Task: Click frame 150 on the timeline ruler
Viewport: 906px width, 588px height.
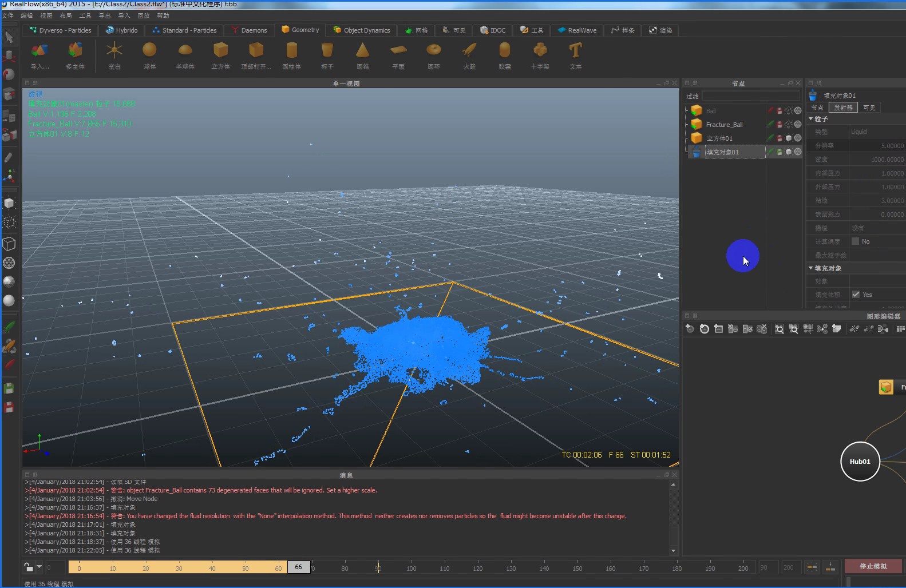Action: tap(577, 568)
